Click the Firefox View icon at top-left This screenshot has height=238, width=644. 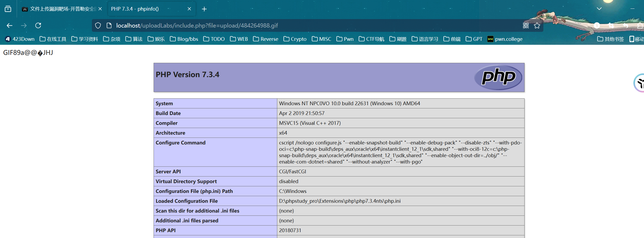tap(8, 9)
